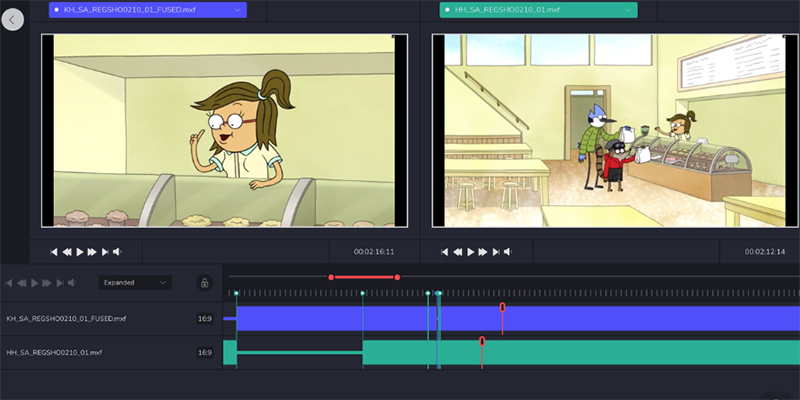This screenshot has width=800, height=400.
Task: Fast forward using timeline transport controls
Action: 47,283
